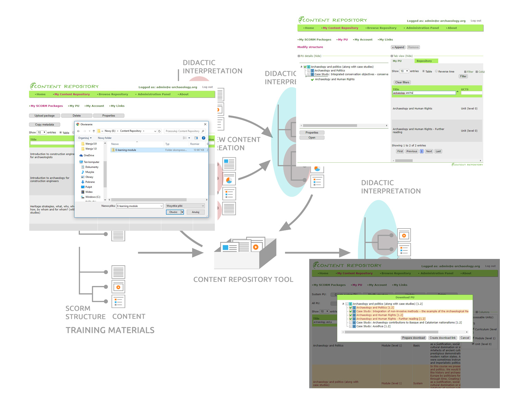
Task: Uncheck Archaeology and Politics [1.2] in Download PU
Action: click(x=350, y=308)
